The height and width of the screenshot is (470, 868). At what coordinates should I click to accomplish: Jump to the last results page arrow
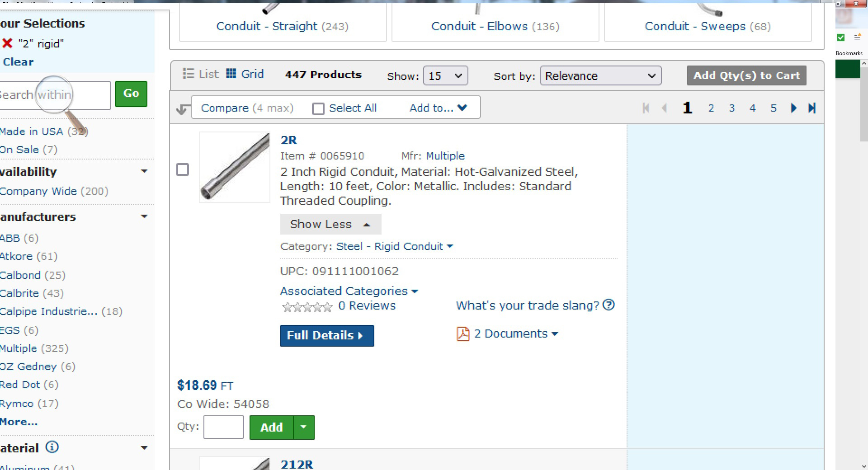click(x=812, y=108)
